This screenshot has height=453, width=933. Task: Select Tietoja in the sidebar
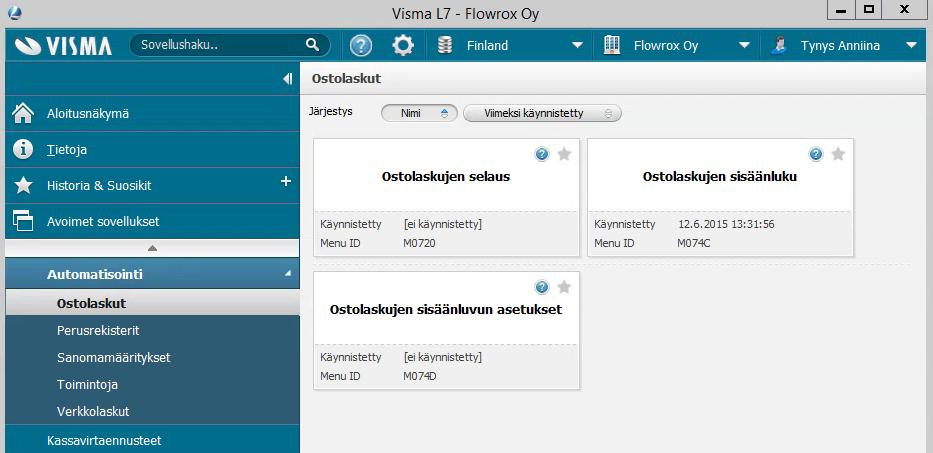point(152,149)
